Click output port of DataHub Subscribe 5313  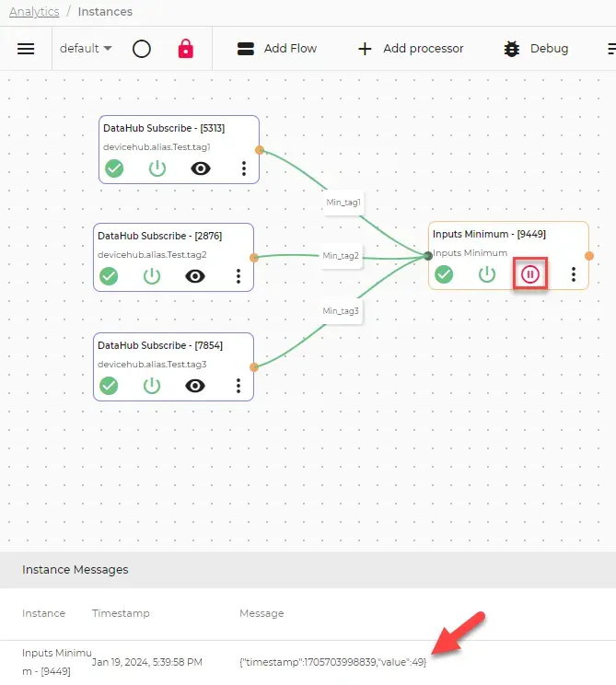coord(260,150)
